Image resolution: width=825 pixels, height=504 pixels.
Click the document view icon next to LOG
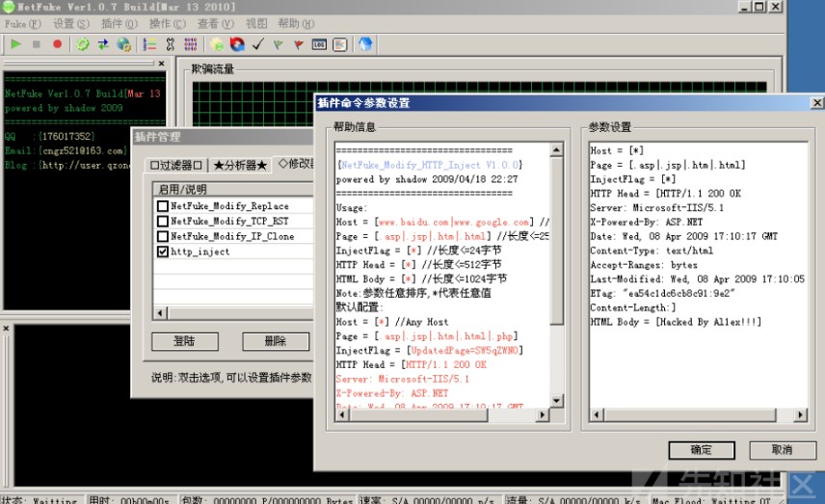[x=340, y=44]
